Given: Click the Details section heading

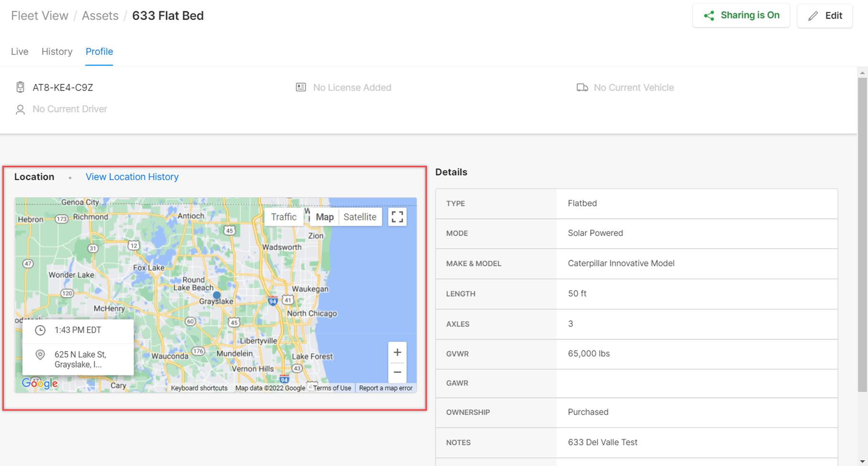Looking at the screenshot, I should click(451, 172).
